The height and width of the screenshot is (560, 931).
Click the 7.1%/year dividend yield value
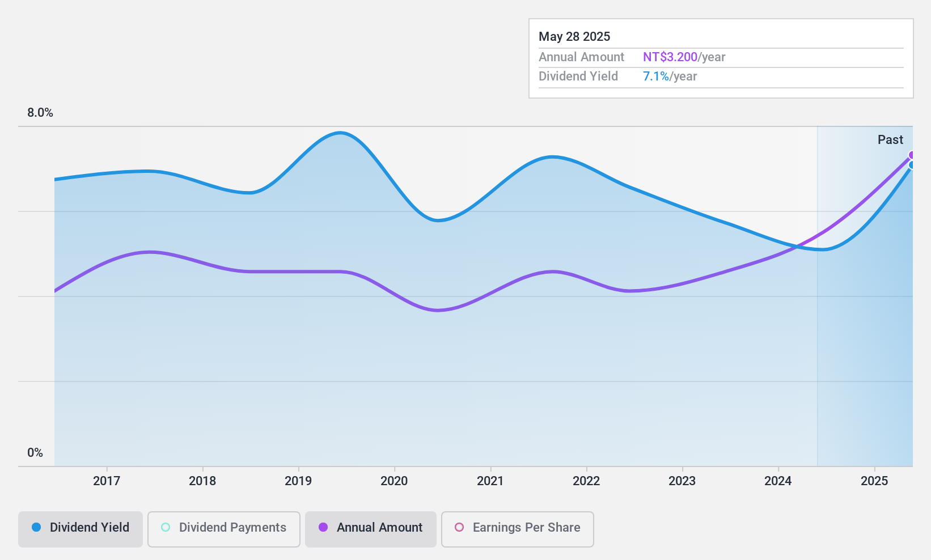coord(670,77)
